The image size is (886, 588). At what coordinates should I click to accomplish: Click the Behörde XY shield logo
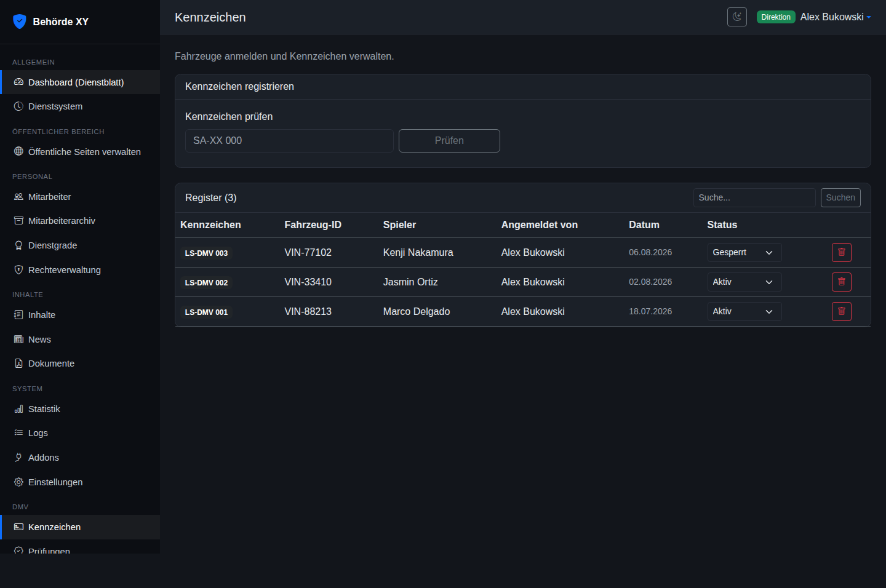click(x=20, y=22)
